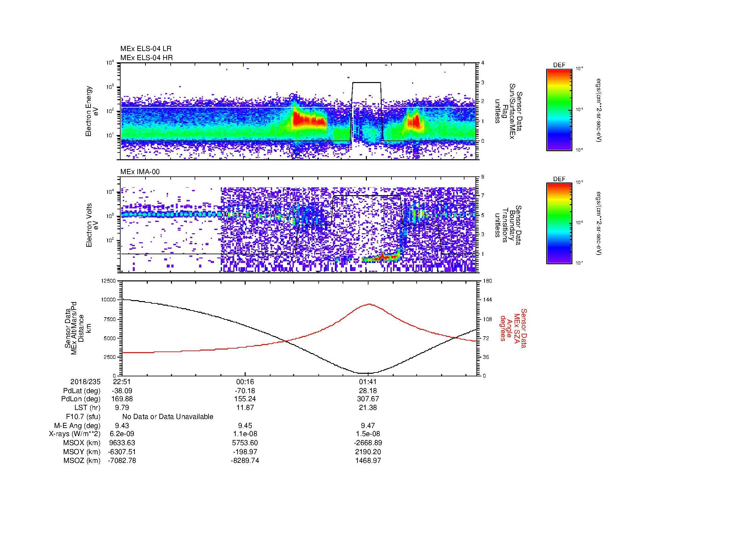The width and height of the screenshot is (756, 534).
Task: Select MSOZ value -8289.74
Action: pos(245,461)
